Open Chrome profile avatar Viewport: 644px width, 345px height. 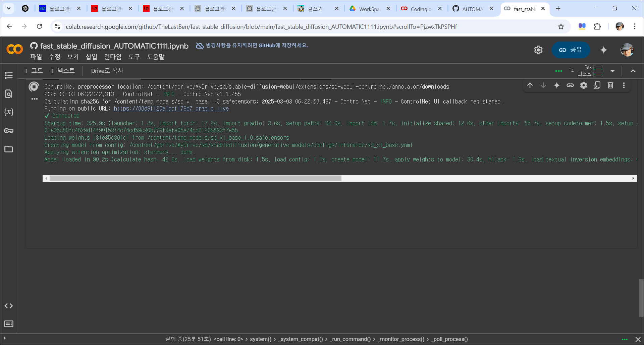click(x=619, y=26)
